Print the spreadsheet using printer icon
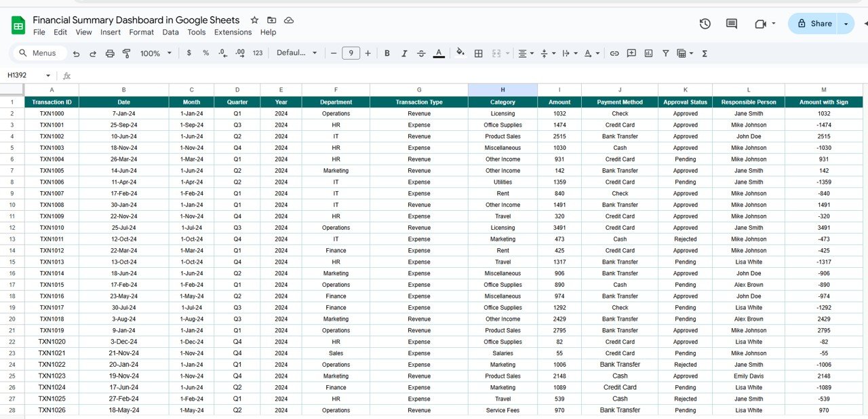The height and width of the screenshot is (419, 868). click(109, 54)
